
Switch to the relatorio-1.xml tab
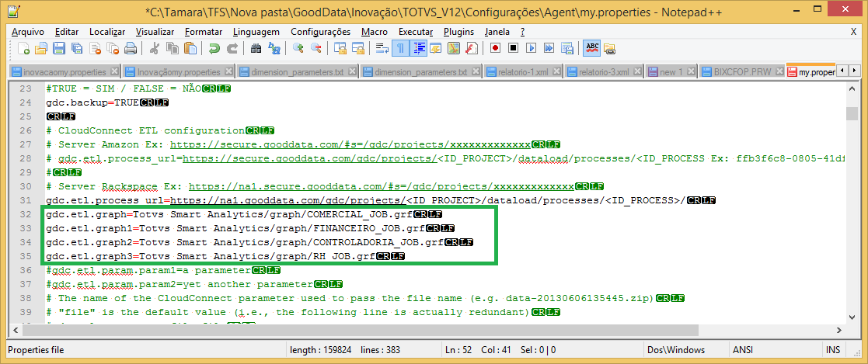coord(523,72)
